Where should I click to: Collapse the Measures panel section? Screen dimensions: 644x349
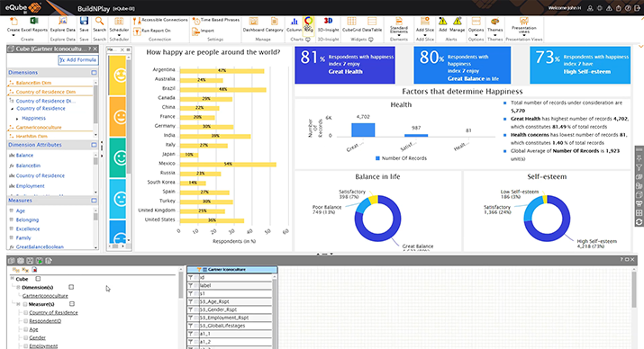[x=94, y=201]
